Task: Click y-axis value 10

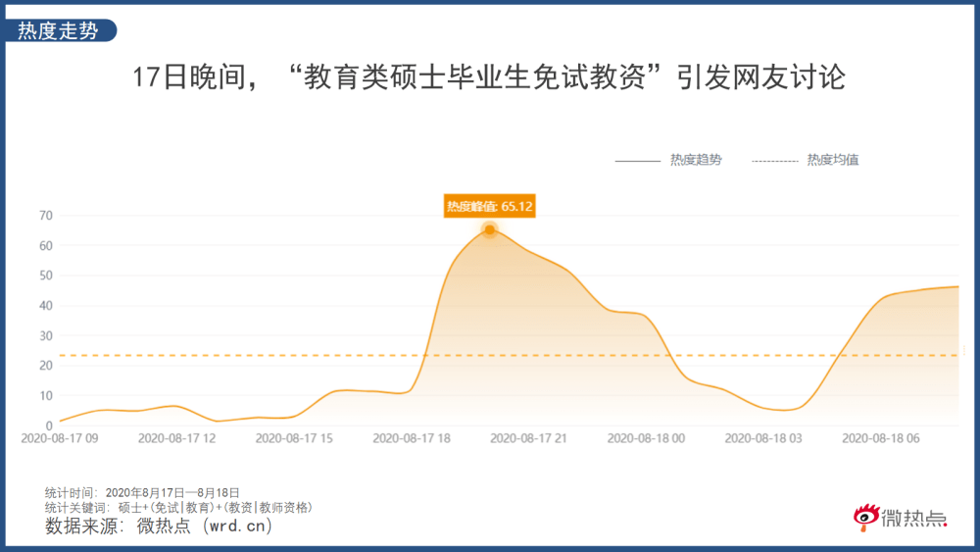Action: [x=46, y=396]
